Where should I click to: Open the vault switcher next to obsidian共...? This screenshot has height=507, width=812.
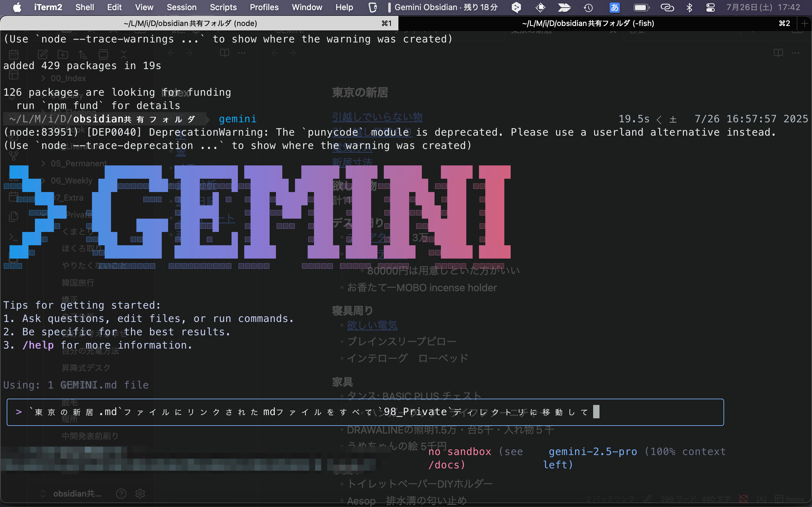(x=43, y=493)
